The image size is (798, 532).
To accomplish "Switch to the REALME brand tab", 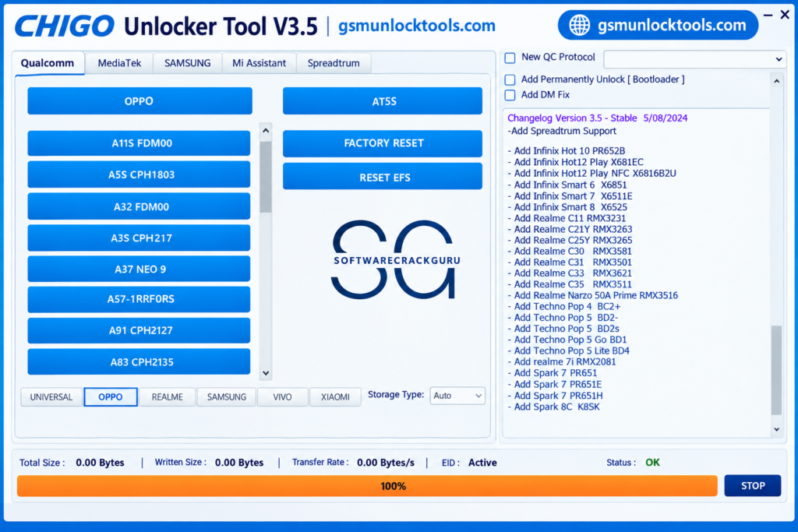I will click(x=167, y=397).
